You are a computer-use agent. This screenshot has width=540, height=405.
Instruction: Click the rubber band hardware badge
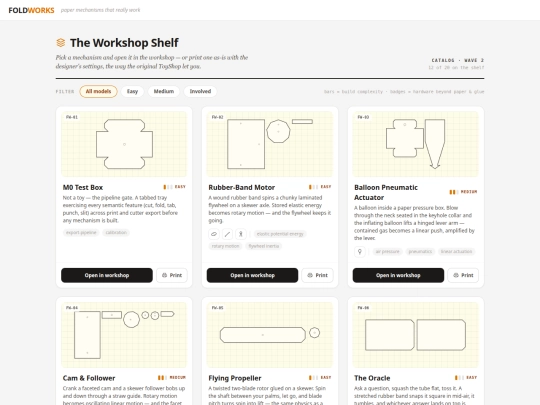click(214, 234)
